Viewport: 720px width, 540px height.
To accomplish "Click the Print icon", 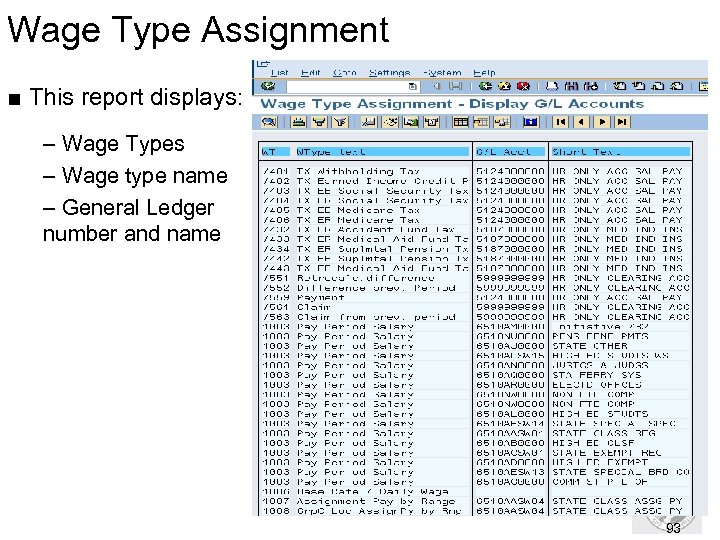I will click(x=552, y=86).
